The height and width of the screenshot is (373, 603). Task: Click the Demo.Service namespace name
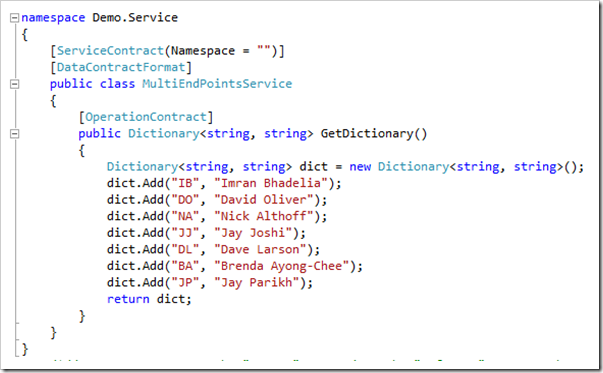[135, 18]
